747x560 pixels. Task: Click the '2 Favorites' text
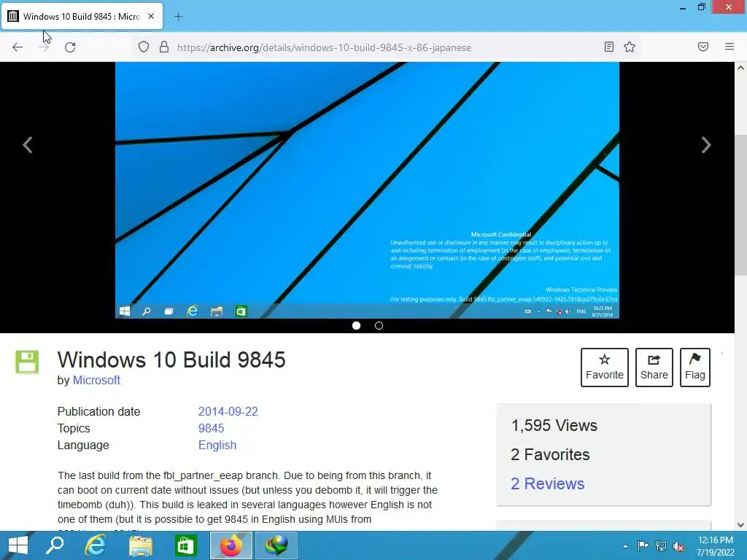(x=550, y=454)
